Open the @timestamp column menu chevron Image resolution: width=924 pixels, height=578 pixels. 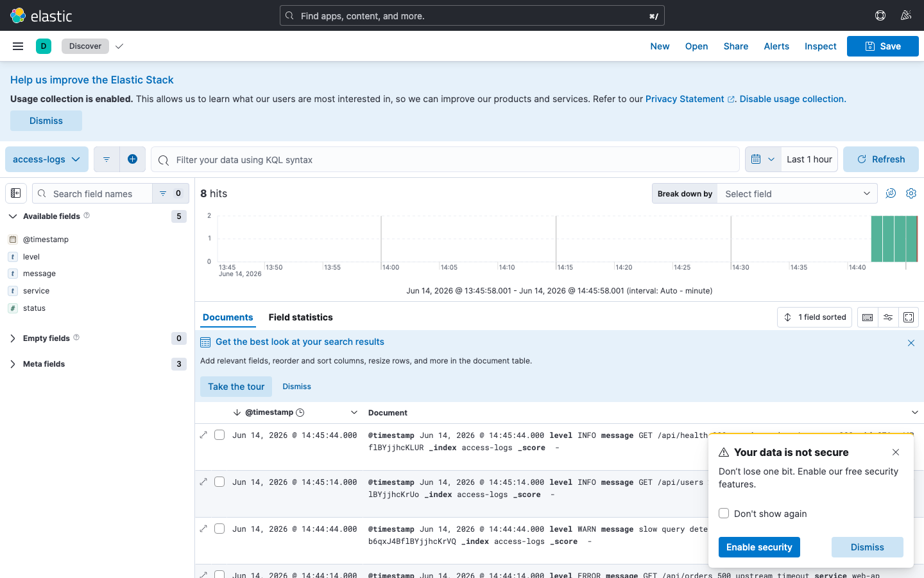click(x=354, y=412)
